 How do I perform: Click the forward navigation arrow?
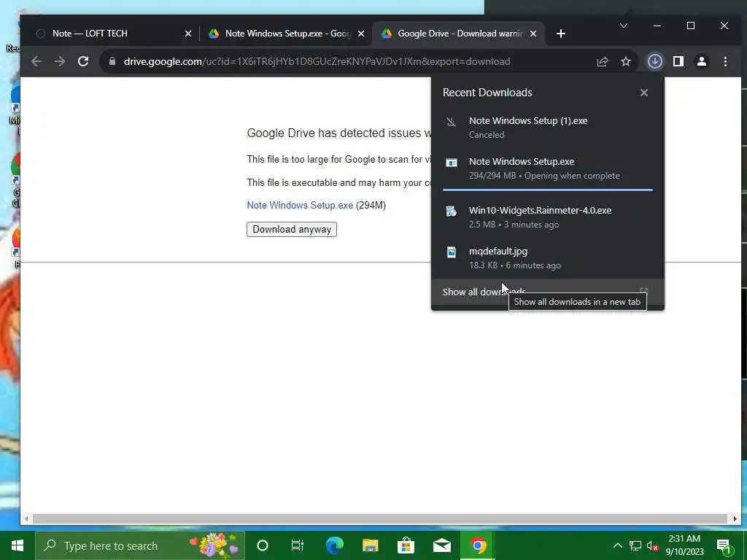(60, 61)
